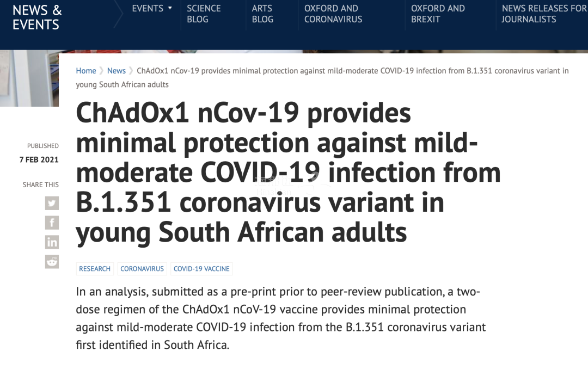
Task: Share the article on Twitter
Action: tap(52, 203)
